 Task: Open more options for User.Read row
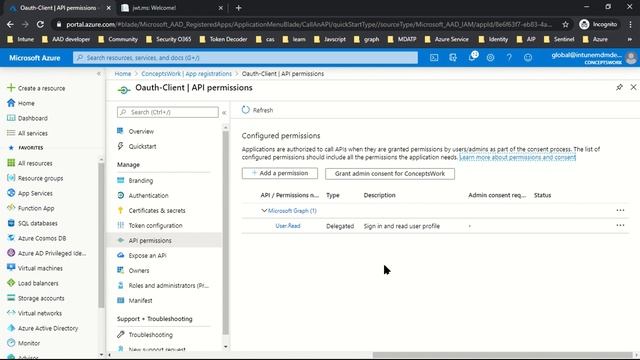[x=620, y=225]
